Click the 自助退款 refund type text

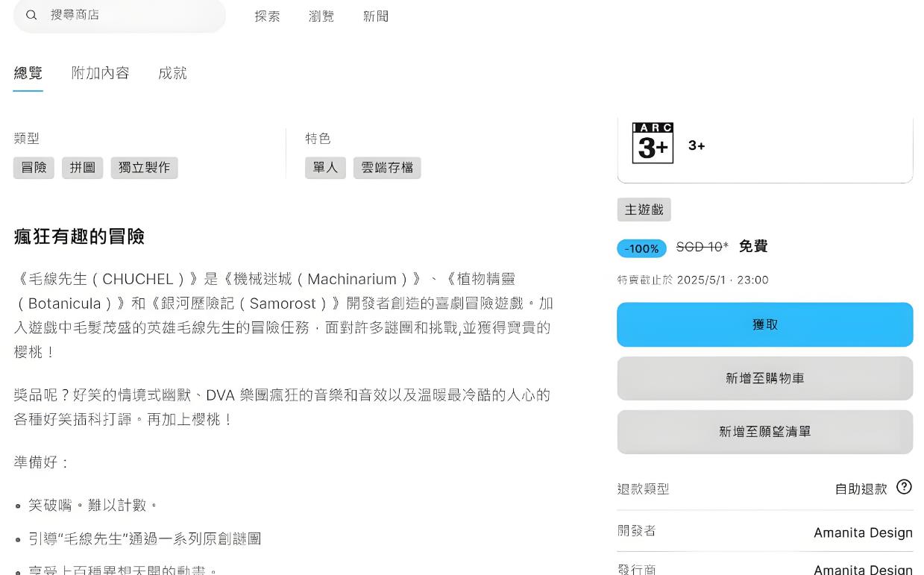[x=861, y=489]
